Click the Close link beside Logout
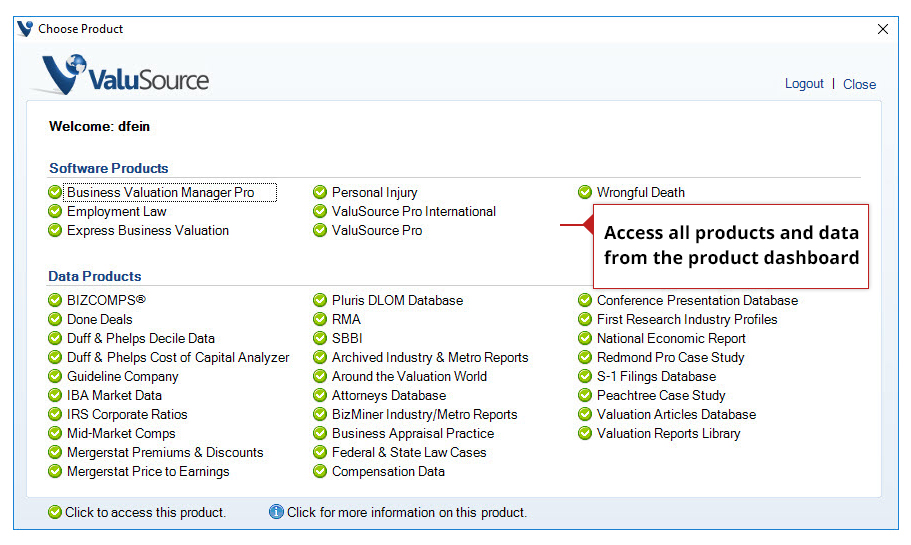This screenshot has width=911, height=545. [x=859, y=84]
